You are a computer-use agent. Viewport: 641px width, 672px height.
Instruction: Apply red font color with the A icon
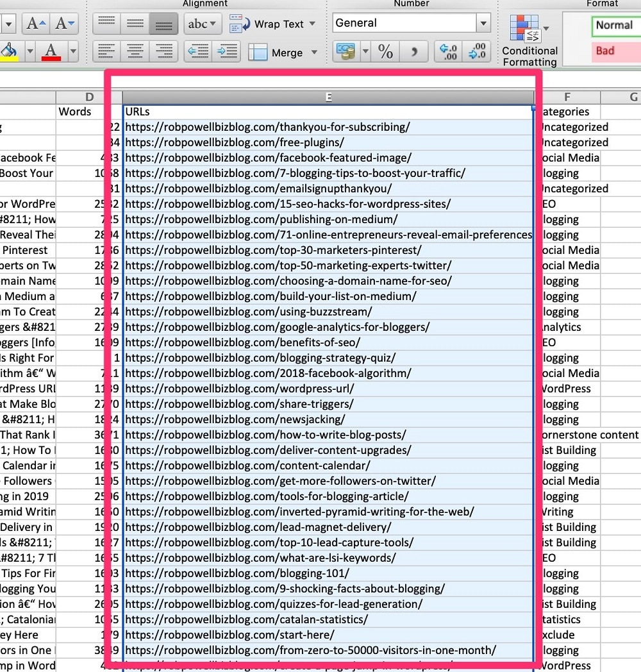(x=51, y=52)
